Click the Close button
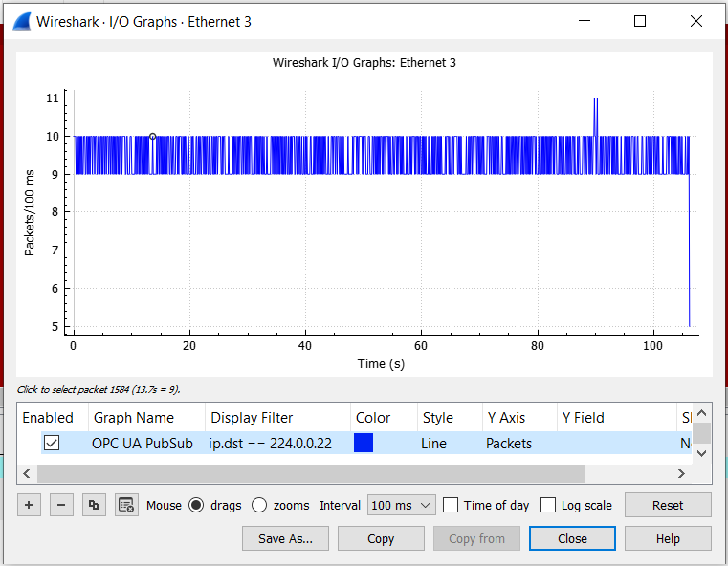728x566 pixels. pos(572,538)
